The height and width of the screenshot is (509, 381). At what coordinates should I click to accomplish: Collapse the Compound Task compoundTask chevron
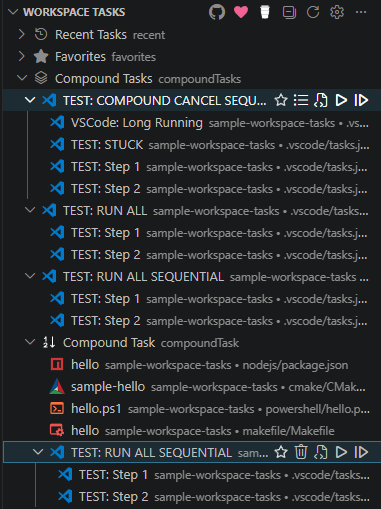click(x=30, y=342)
